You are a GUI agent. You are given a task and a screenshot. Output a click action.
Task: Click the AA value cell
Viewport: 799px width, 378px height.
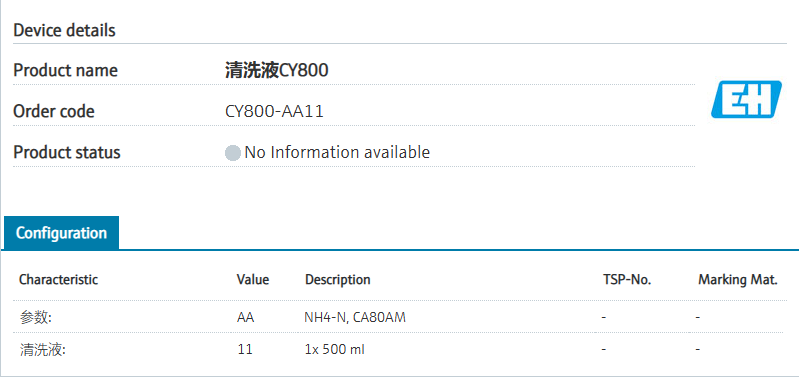[x=246, y=318]
